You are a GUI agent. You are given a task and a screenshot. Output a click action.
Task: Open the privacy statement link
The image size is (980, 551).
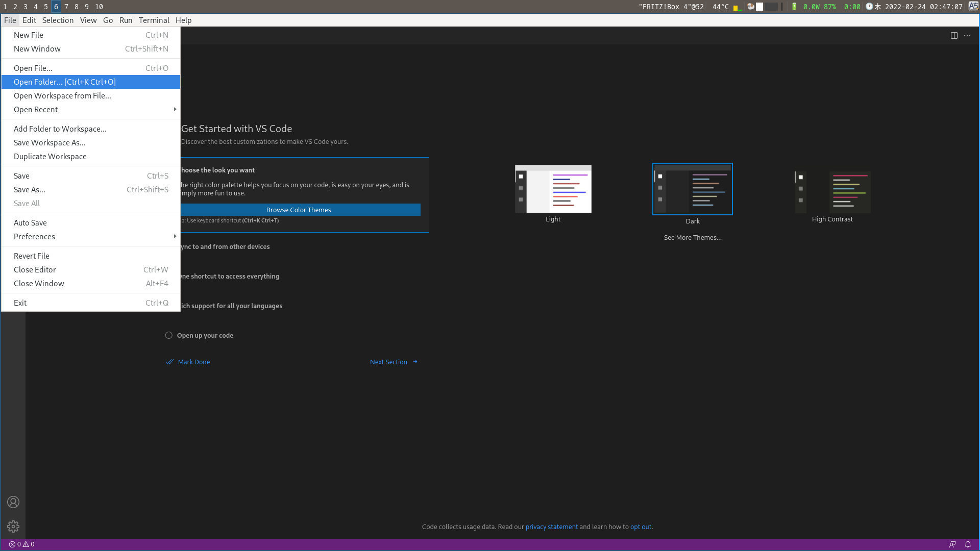[552, 527]
